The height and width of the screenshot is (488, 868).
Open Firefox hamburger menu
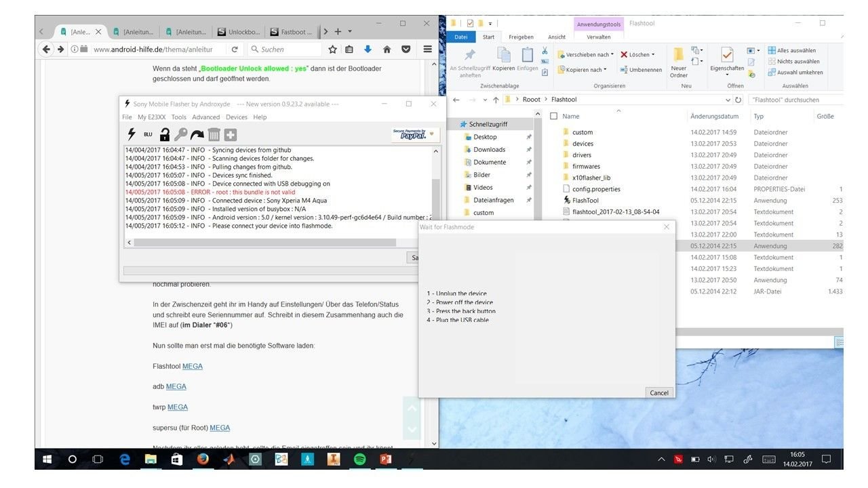pyautogui.click(x=427, y=49)
